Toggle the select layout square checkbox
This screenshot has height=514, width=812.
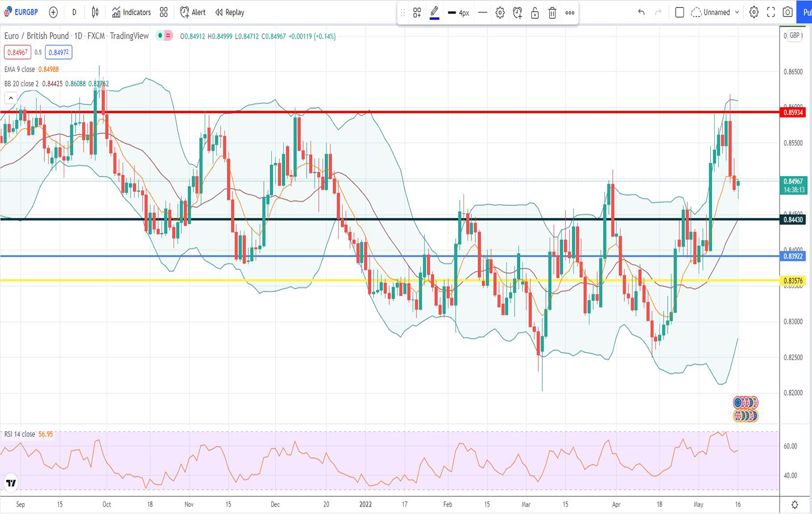(x=679, y=12)
